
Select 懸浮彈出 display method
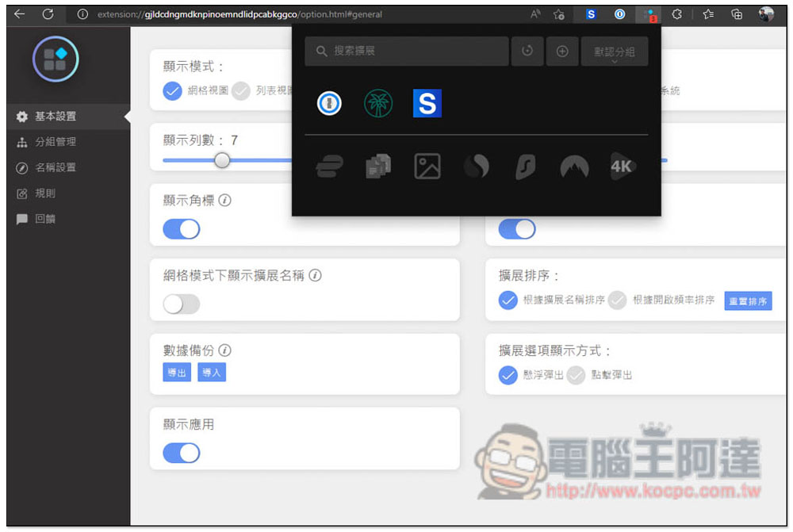(508, 375)
